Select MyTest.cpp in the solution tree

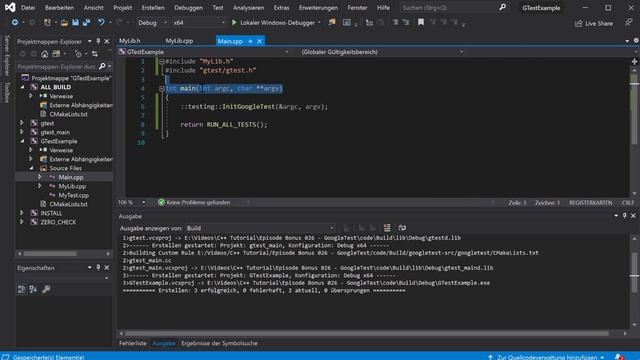[x=73, y=195]
